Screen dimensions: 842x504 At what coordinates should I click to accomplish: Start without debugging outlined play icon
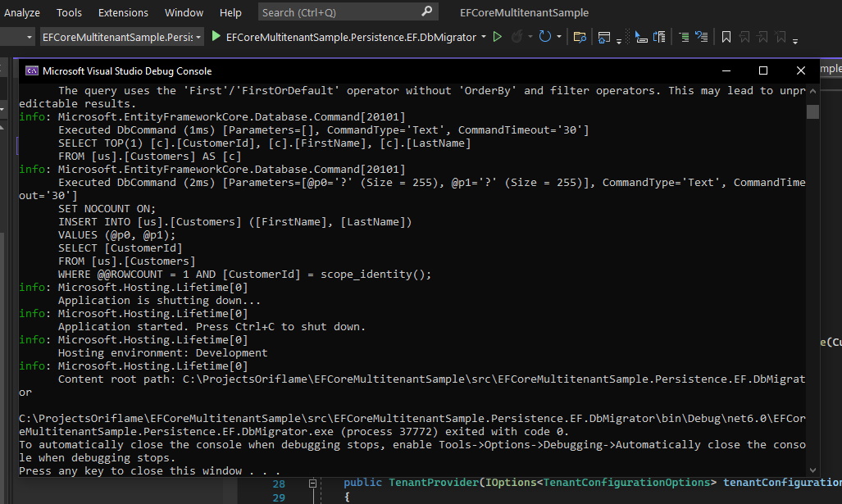coord(498,37)
